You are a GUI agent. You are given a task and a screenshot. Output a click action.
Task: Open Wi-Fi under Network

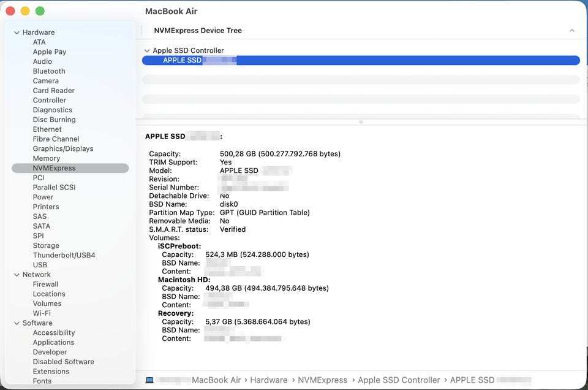[42, 313]
